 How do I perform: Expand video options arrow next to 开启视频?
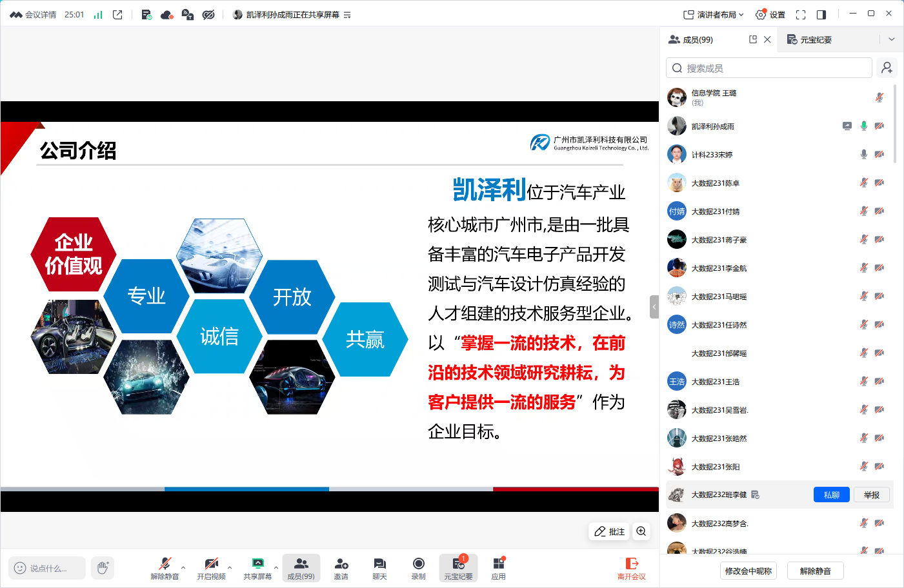pyautogui.click(x=230, y=567)
